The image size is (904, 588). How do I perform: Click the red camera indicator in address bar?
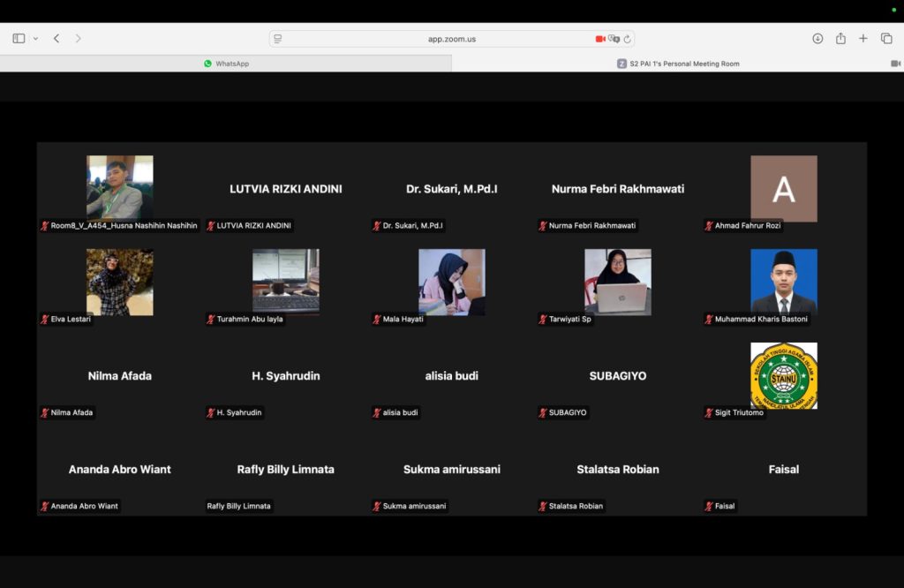[x=600, y=39]
